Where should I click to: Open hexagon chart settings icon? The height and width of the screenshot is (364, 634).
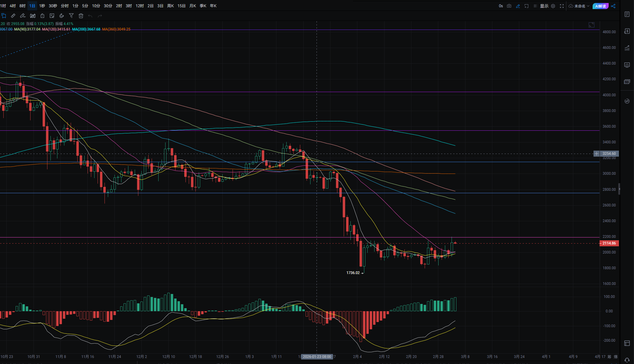point(553,6)
